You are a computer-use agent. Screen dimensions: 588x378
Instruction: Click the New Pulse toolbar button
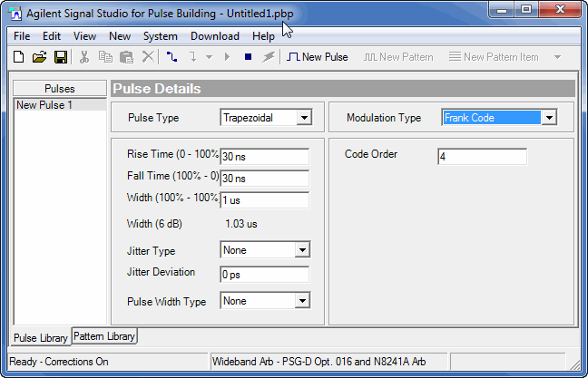tap(318, 57)
